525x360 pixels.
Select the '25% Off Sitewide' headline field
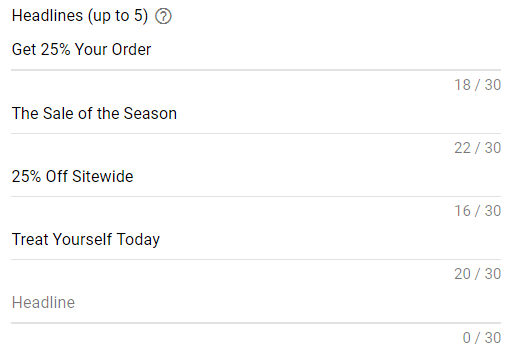[x=256, y=176]
